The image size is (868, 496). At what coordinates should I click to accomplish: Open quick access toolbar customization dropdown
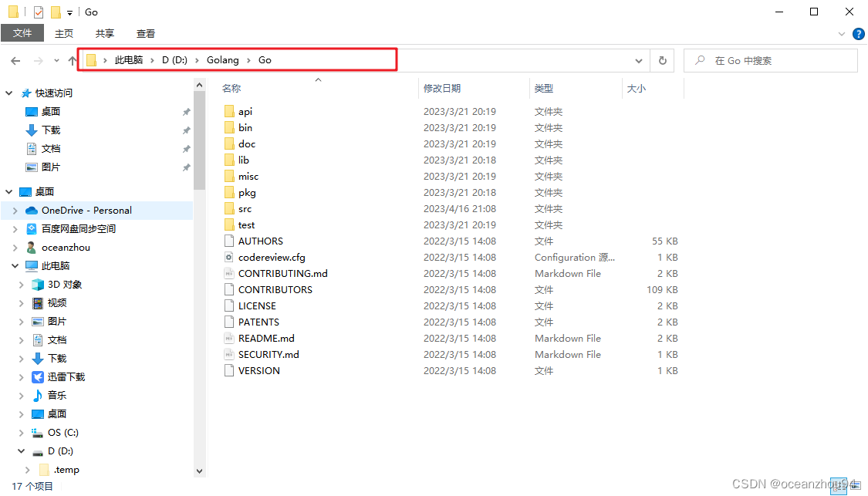click(x=69, y=12)
